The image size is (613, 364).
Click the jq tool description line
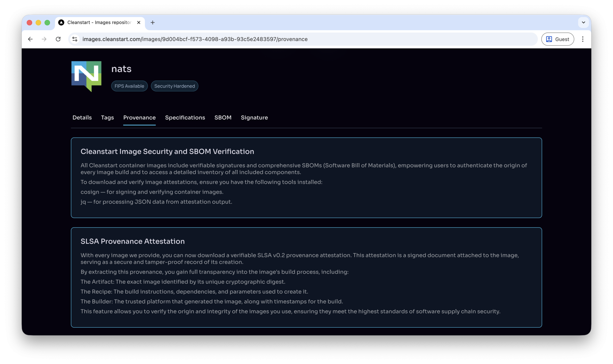(x=156, y=202)
